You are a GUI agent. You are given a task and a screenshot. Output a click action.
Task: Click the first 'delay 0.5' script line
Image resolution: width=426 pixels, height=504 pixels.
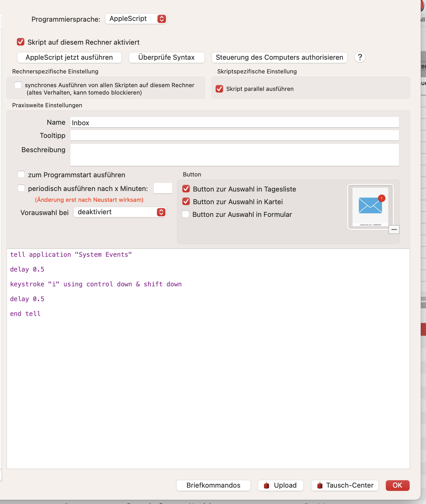click(x=27, y=269)
